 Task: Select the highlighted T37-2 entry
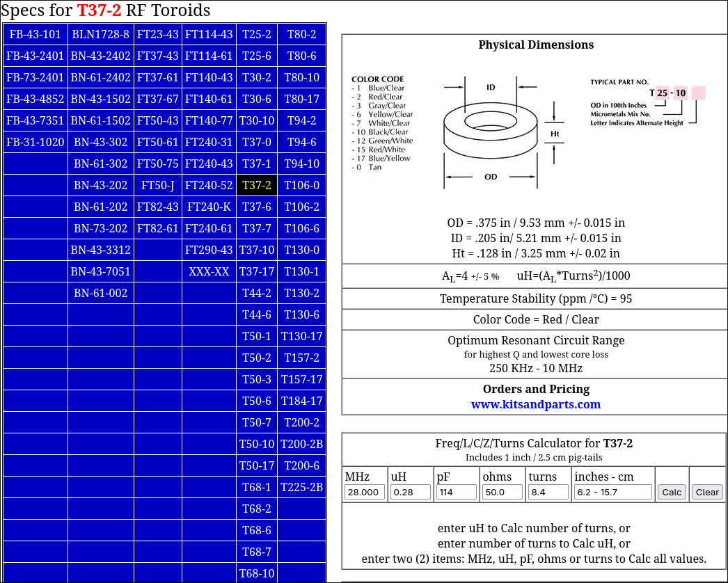point(257,185)
